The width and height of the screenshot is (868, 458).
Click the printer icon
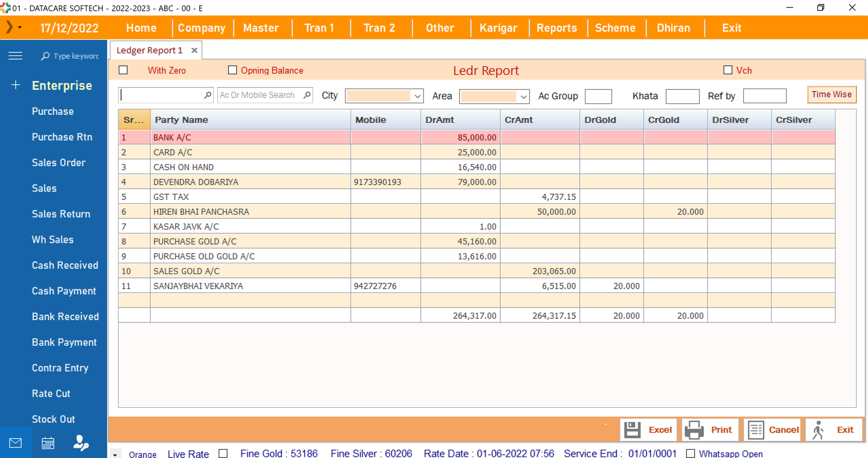[694, 430]
